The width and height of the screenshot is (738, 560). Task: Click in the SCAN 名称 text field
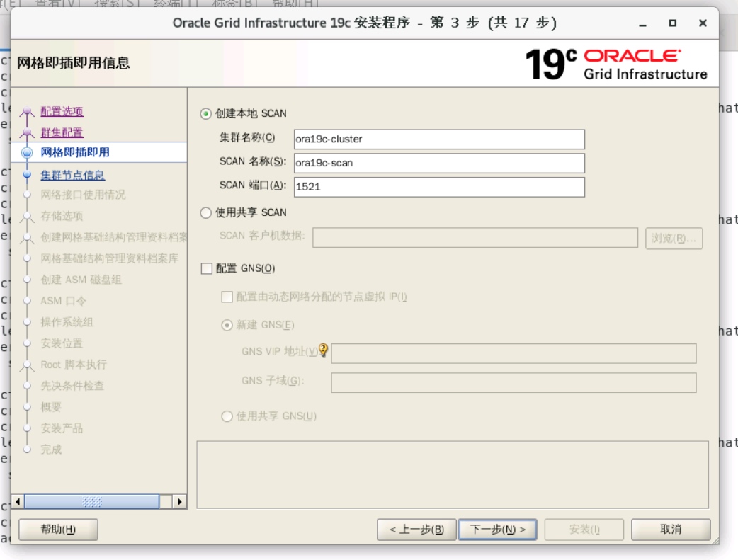coord(439,163)
